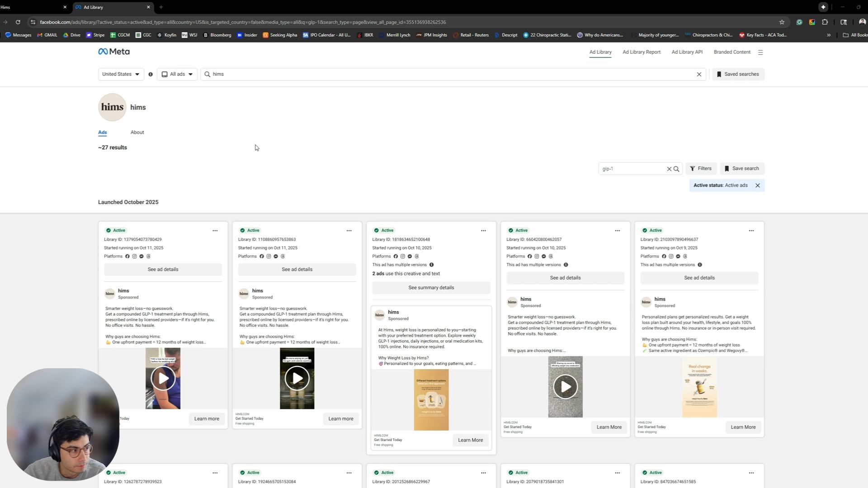The image size is (868, 488).
Task: Open the All ads category dropdown
Action: click(177, 74)
